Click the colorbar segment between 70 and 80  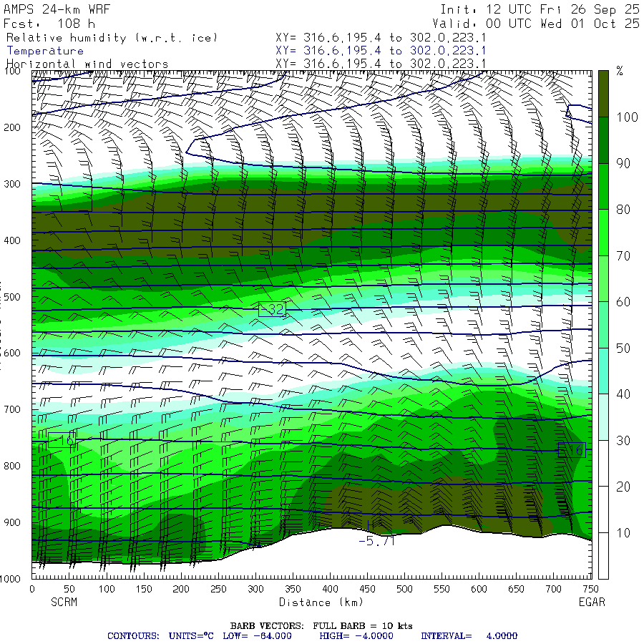click(603, 233)
